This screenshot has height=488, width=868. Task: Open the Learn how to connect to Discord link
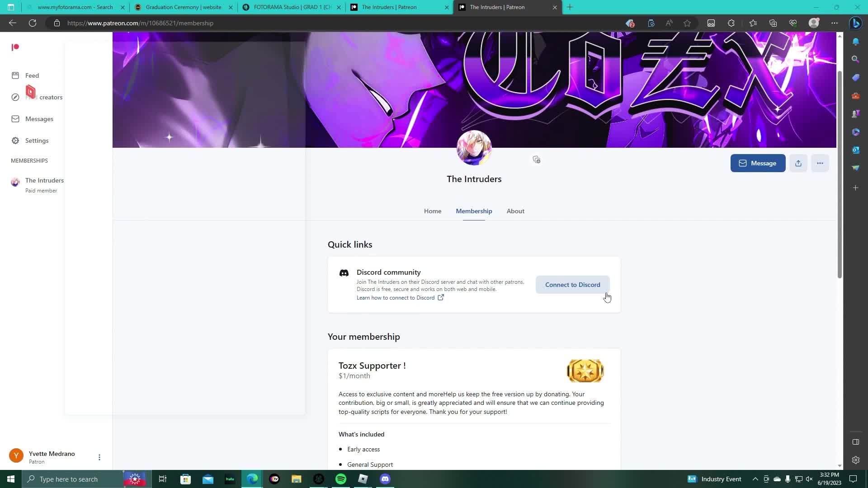pyautogui.click(x=395, y=297)
